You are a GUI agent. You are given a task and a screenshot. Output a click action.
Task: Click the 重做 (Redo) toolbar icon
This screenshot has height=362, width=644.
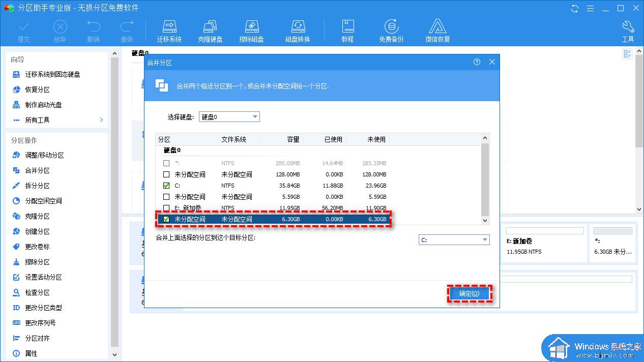(127, 31)
